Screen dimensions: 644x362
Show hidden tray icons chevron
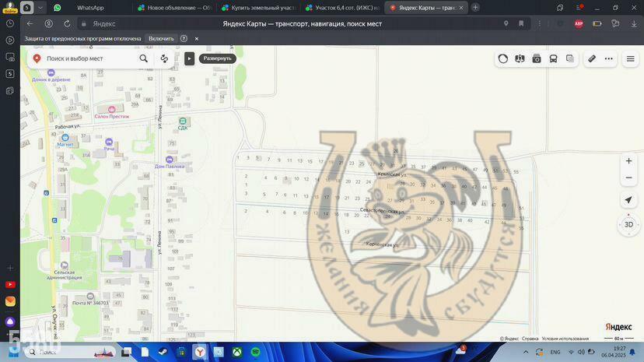(x=526, y=352)
